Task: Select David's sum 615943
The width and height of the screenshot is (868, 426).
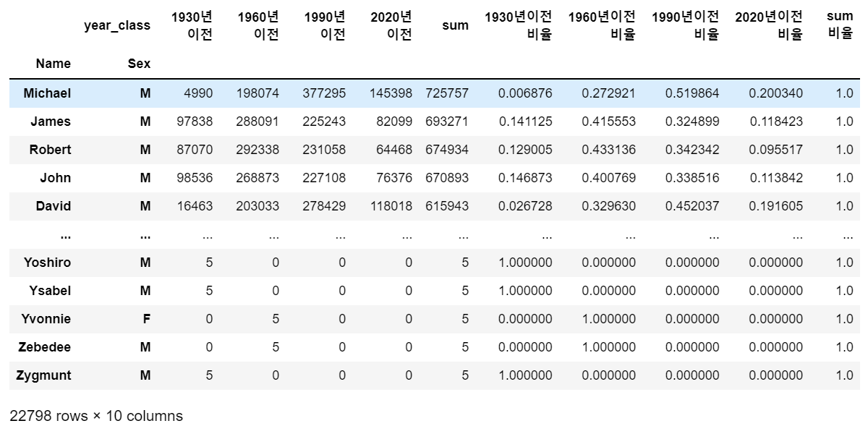Action: coord(447,206)
